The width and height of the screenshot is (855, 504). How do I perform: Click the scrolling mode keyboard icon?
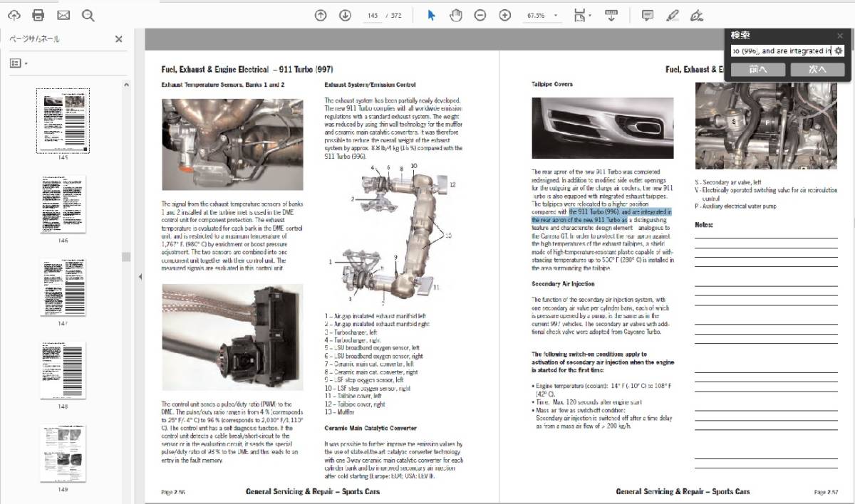tap(611, 15)
